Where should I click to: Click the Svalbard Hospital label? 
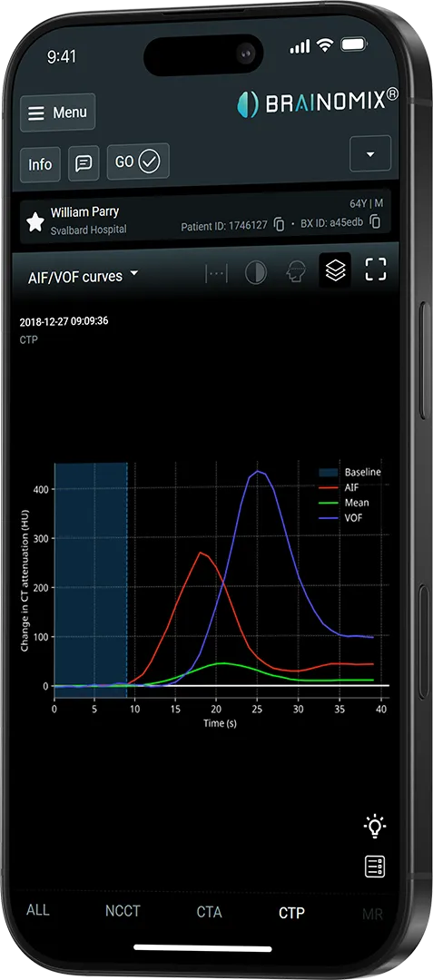[x=88, y=230]
